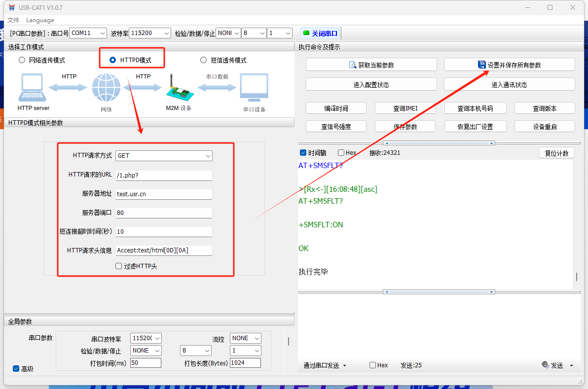The image size is (588, 389).
Task: Open the 检验 NONE dropdown in global parameters
Action: coord(146,351)
